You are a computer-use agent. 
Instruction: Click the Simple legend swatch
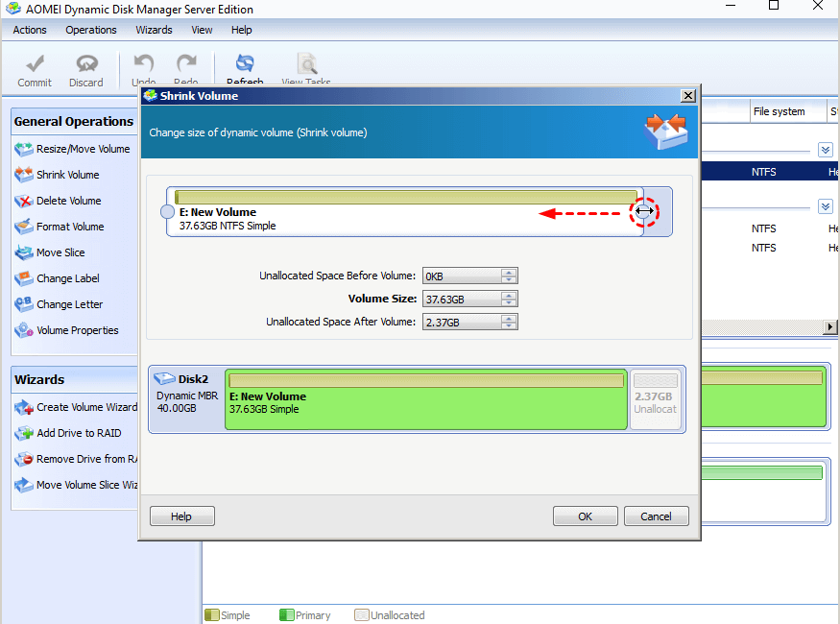[212, 615]
